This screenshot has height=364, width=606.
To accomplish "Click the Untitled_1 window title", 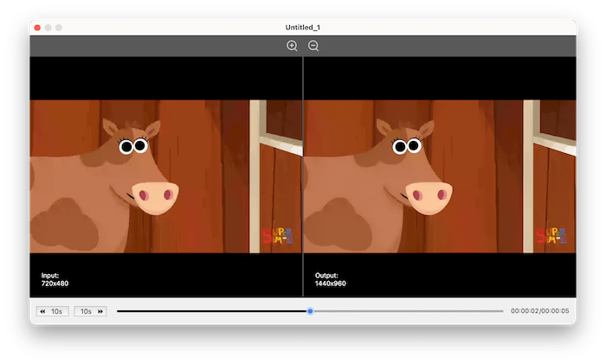I will 303,28.
